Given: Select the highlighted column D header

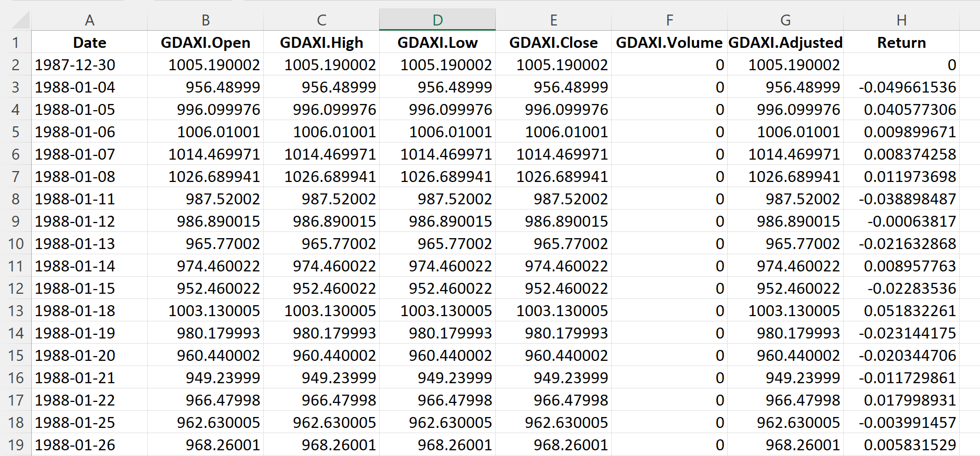Looking at the screenshot, I should click(437, 20).
